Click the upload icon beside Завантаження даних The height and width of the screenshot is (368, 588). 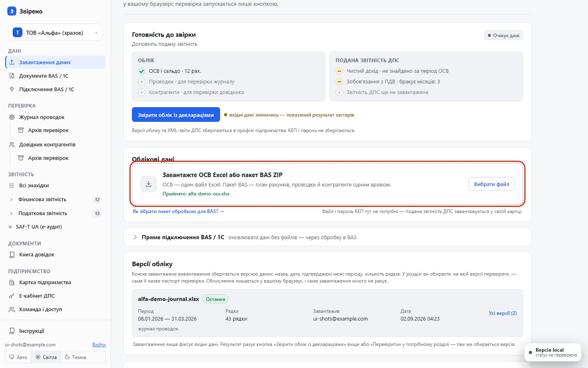pyautogui.click(x=12, y=62)
